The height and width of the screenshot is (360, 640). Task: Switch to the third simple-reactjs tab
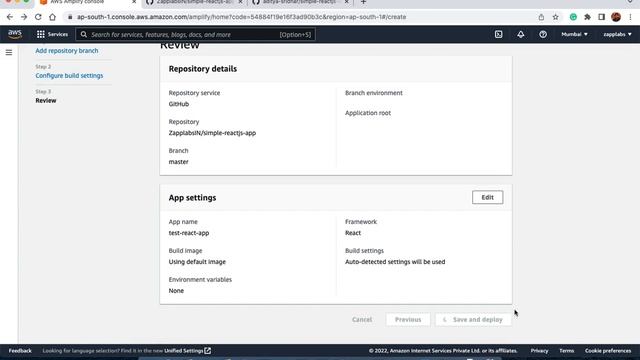tap(300, 2)
